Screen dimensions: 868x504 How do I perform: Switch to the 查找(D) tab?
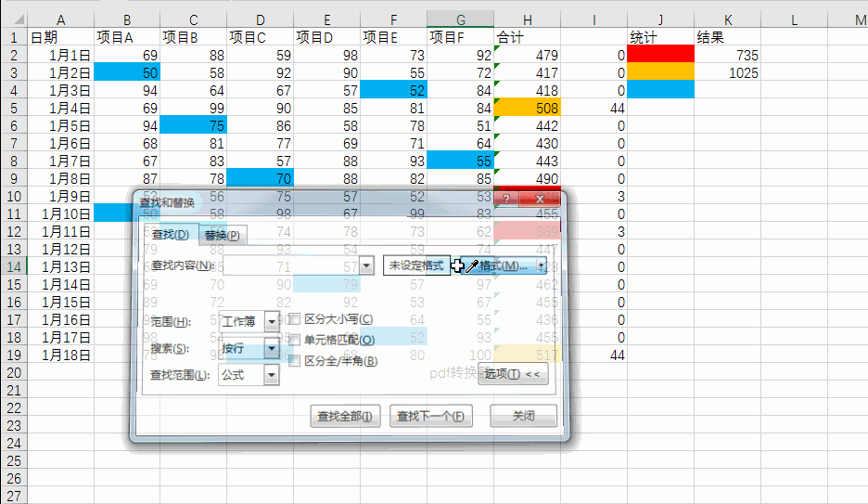point(171,234)
